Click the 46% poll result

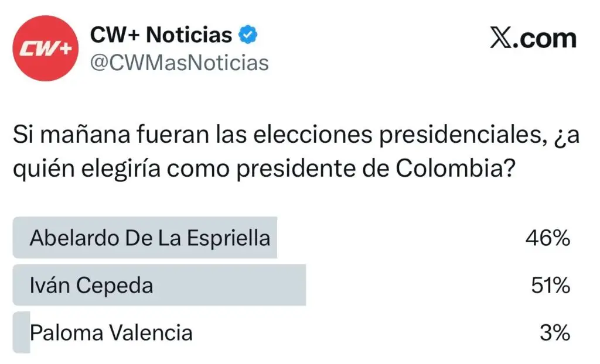click(550, 238)
